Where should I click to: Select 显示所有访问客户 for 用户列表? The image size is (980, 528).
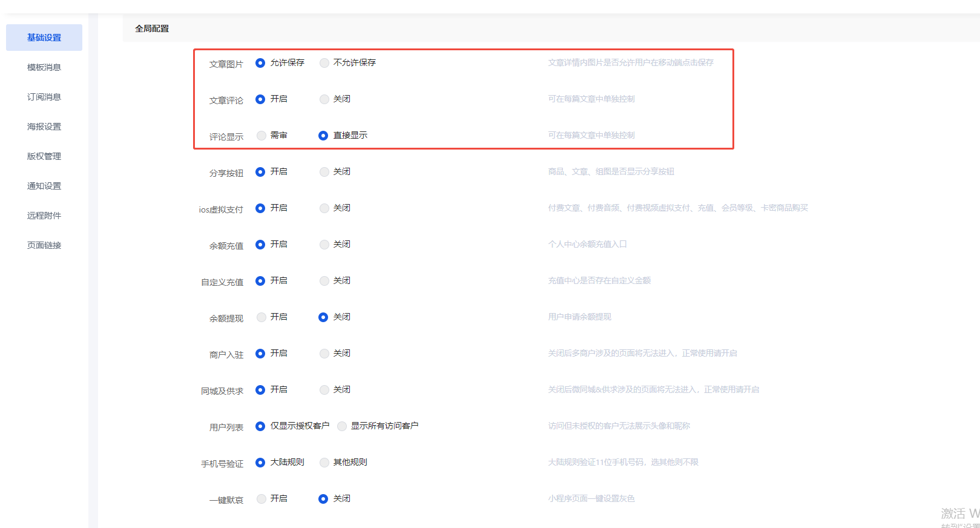click(x=343, y=426)
